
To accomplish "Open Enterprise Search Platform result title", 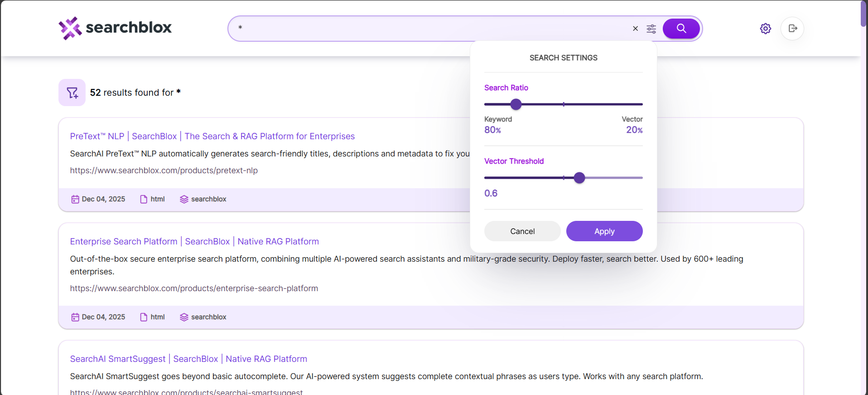I will click(194, 241).
